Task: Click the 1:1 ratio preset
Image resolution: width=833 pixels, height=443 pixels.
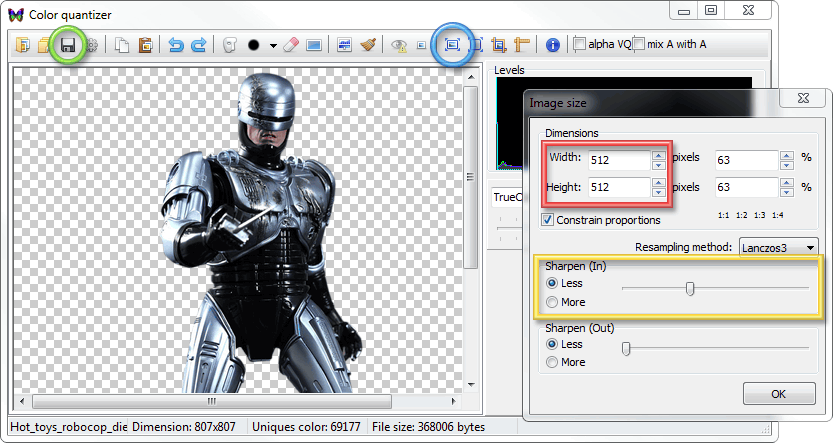Action: point(724,215)
